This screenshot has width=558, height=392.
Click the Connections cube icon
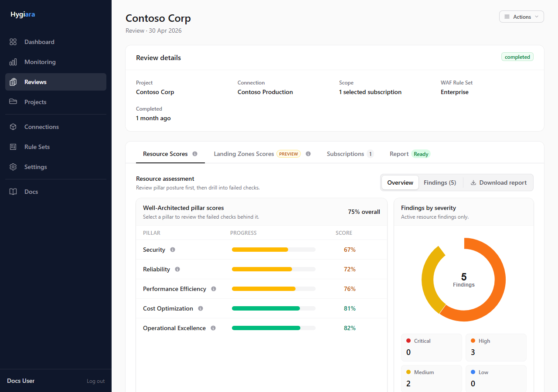pos(13,127)
